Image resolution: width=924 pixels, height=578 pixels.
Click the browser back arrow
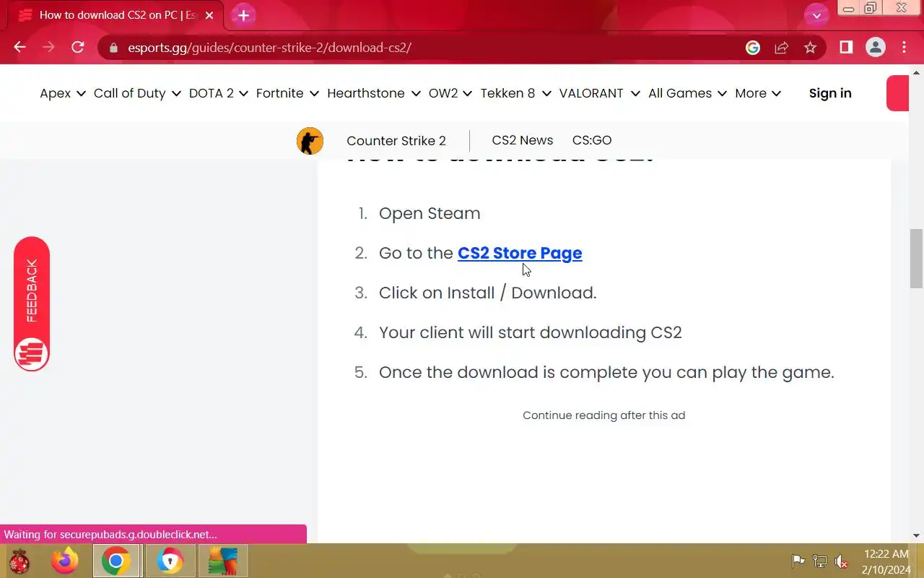point(19,47)
